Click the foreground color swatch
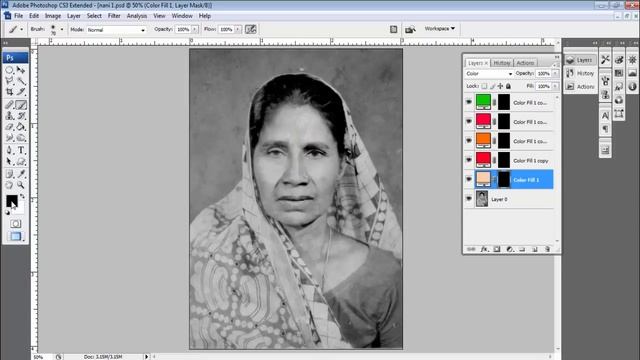 pos(11,201)
